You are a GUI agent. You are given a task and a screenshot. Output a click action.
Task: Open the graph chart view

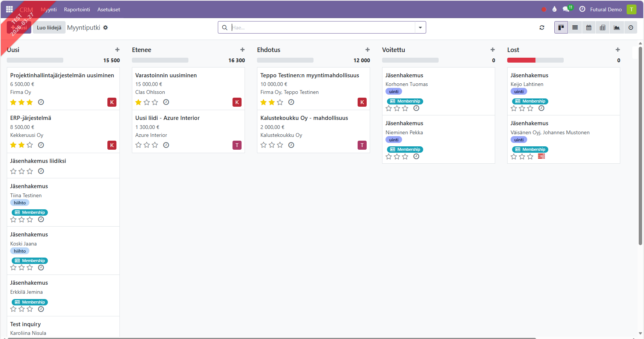(x=617, y=28)
